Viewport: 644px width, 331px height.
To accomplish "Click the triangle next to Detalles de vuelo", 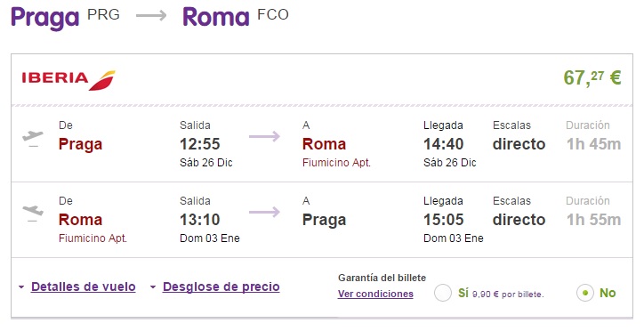I will point(21,287).
